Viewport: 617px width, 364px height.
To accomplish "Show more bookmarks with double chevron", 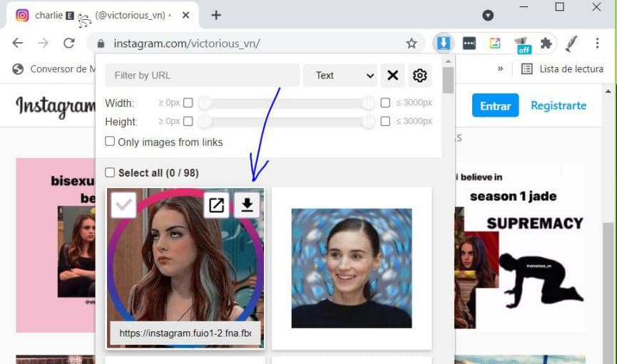I will (500, 69).
